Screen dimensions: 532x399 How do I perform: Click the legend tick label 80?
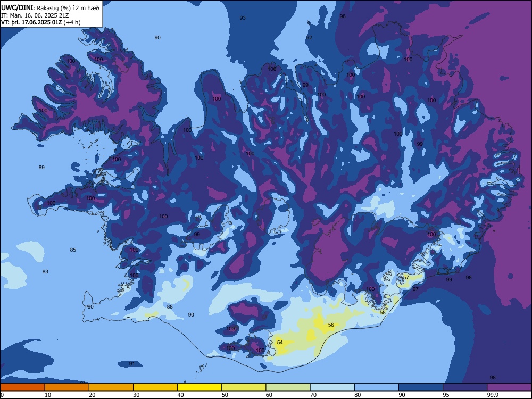tap(358, 395)
